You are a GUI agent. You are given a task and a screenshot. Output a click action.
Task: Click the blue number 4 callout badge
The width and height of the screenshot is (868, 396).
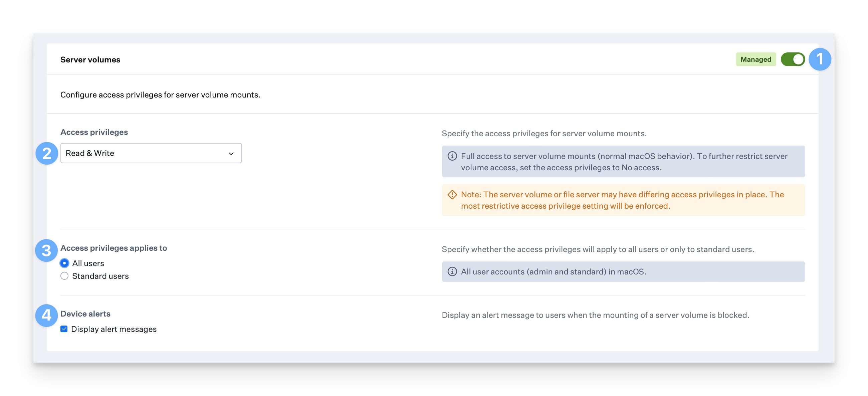pyautogui.click(x=46, y=316)
